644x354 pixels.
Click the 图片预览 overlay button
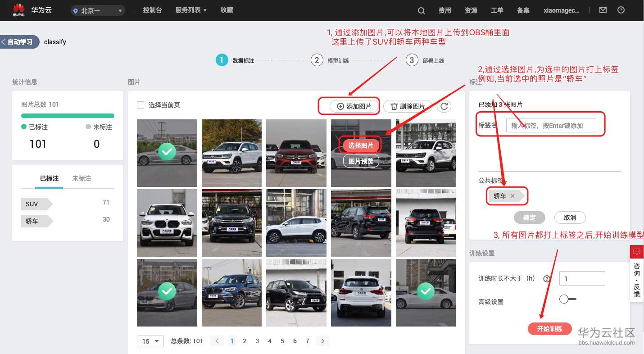point(361,161)
